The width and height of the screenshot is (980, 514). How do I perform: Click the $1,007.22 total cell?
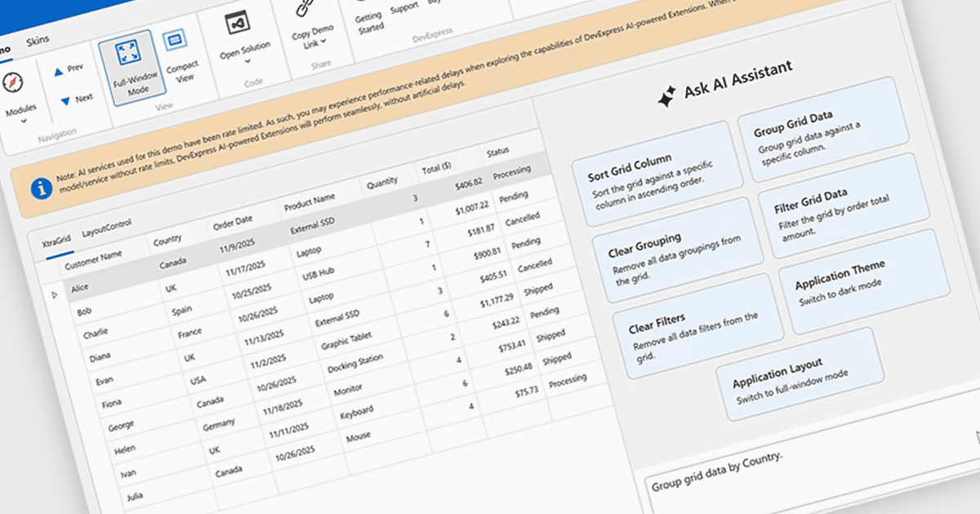coord(474,206)
